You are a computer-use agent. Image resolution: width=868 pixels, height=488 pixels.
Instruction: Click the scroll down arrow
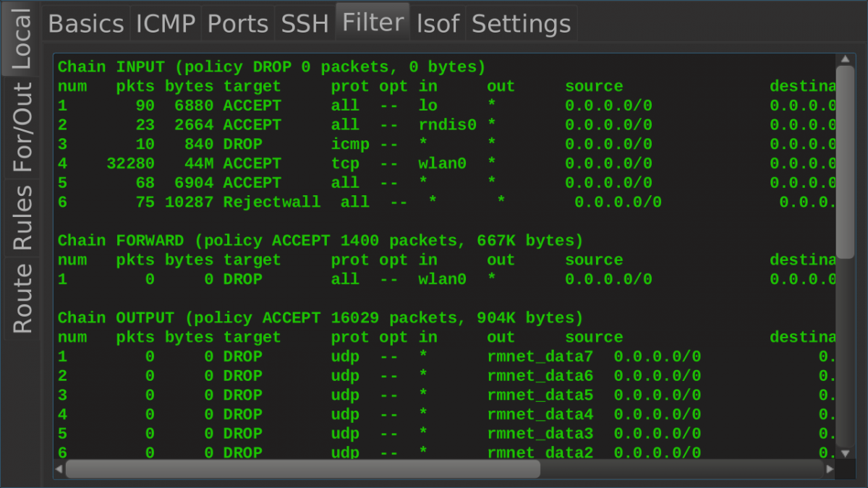coord(844,453)
